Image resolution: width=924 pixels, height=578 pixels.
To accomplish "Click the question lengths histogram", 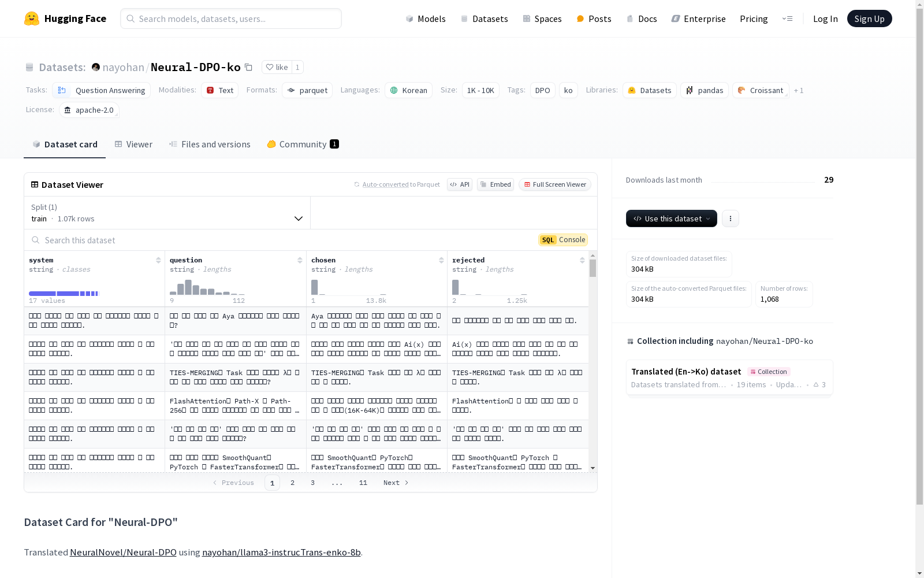I will coord(207,287).
